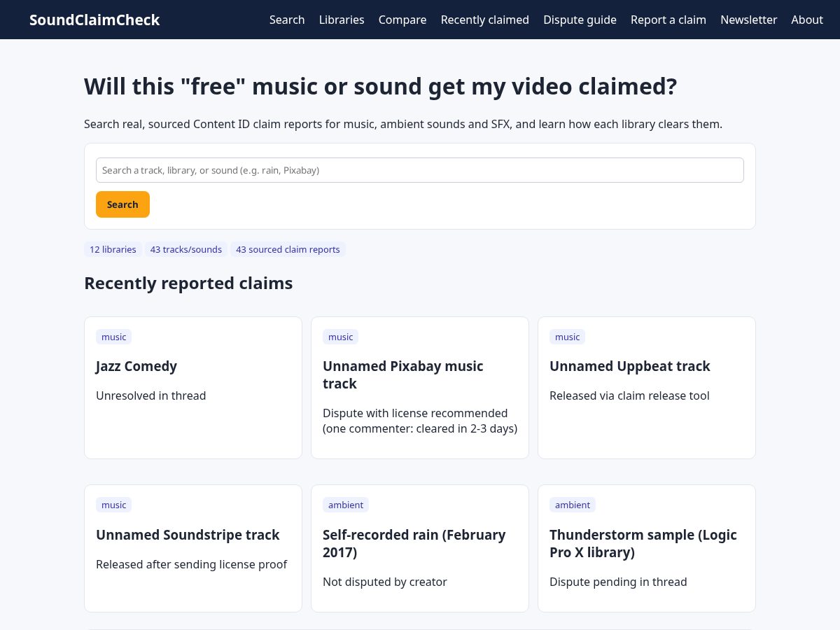This screenshot has height=630, width=840.
Task: Click the music tag on Pixabay card
Action: tap(340, 337)
